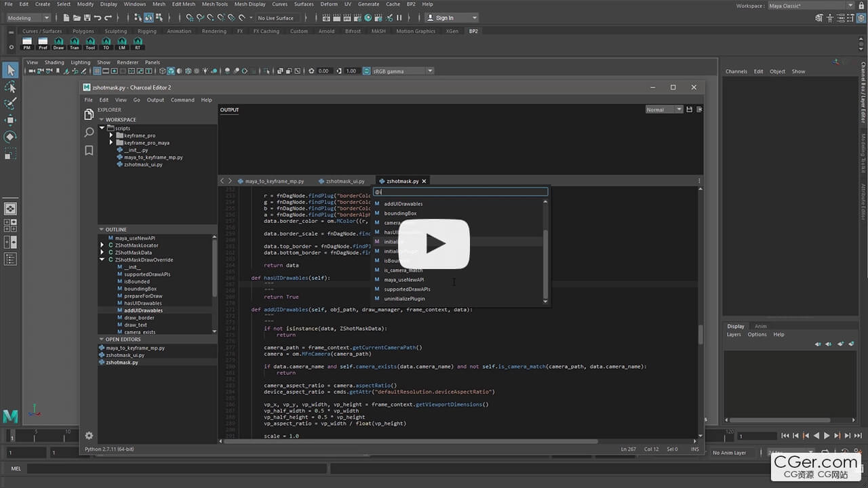Open Modeling menu set dropdown
The width and height of the screenshot is (868, 488).
[x=28, y=18]
